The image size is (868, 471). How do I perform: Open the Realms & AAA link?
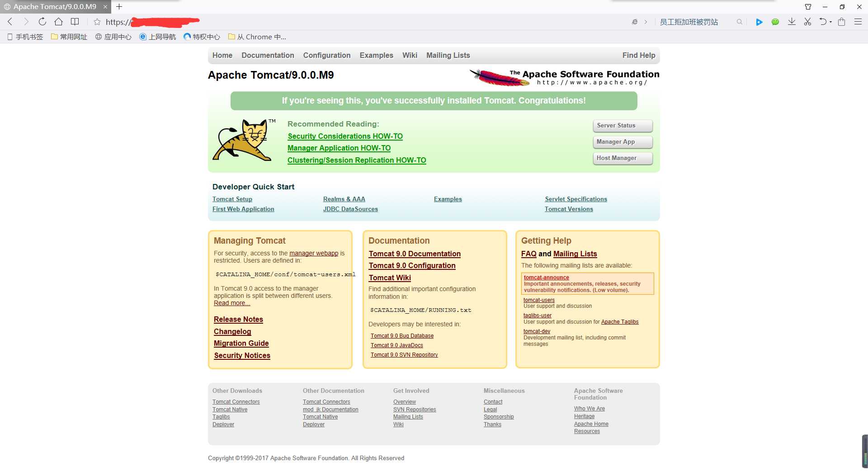[344, 199]
